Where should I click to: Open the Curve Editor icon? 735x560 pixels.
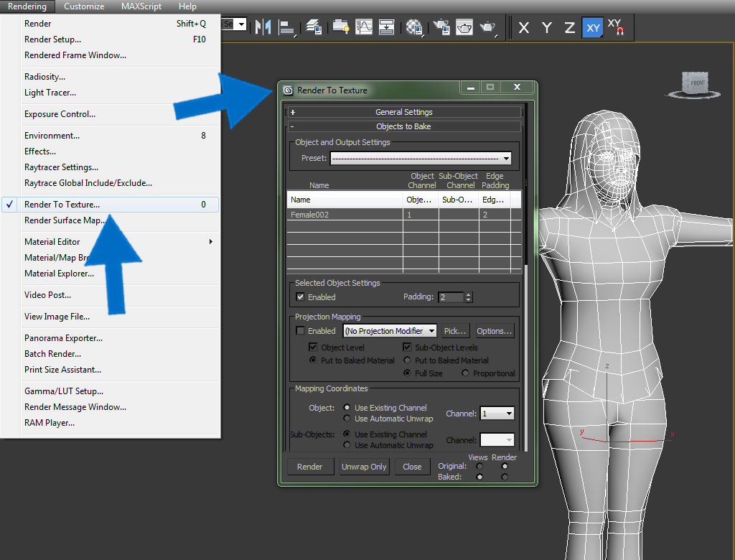pos(365,27)
